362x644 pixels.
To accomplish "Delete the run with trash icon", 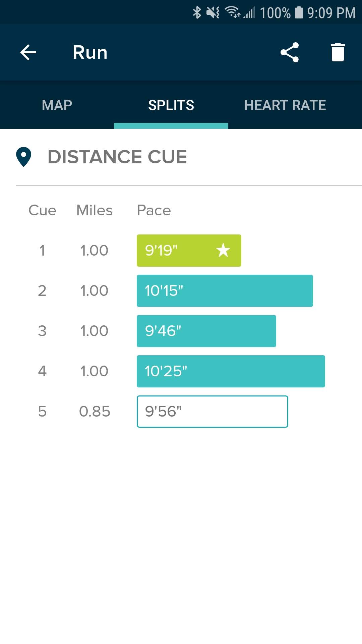I will 338,52.
